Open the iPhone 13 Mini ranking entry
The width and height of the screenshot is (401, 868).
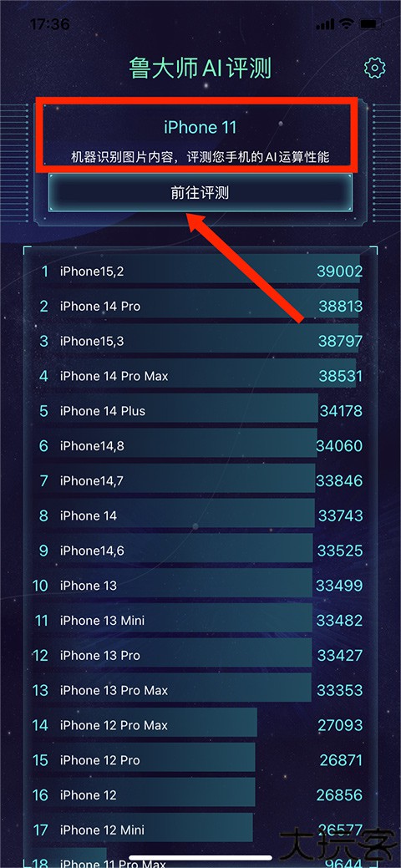pos(200,620)
